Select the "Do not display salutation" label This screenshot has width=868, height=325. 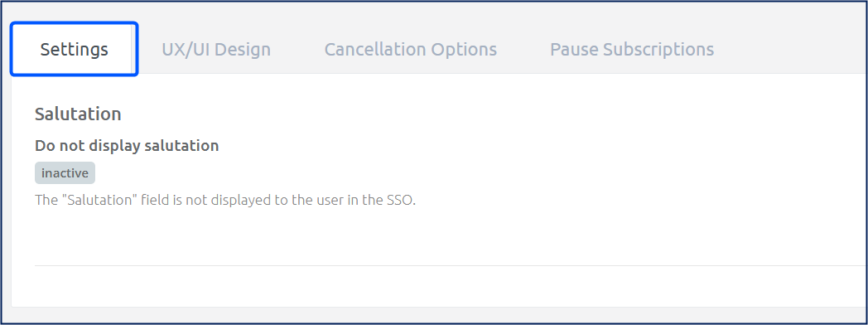[x=127, y=146]
